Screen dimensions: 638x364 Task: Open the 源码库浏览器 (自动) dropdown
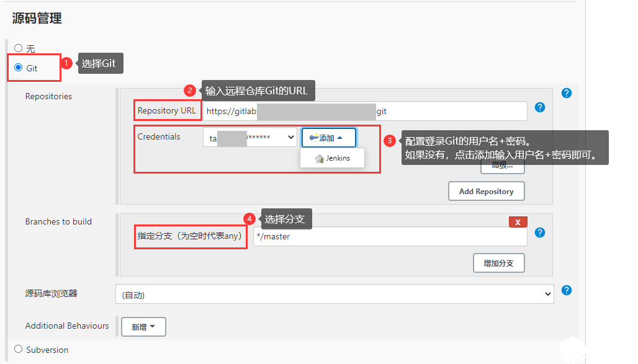point(335,293)
